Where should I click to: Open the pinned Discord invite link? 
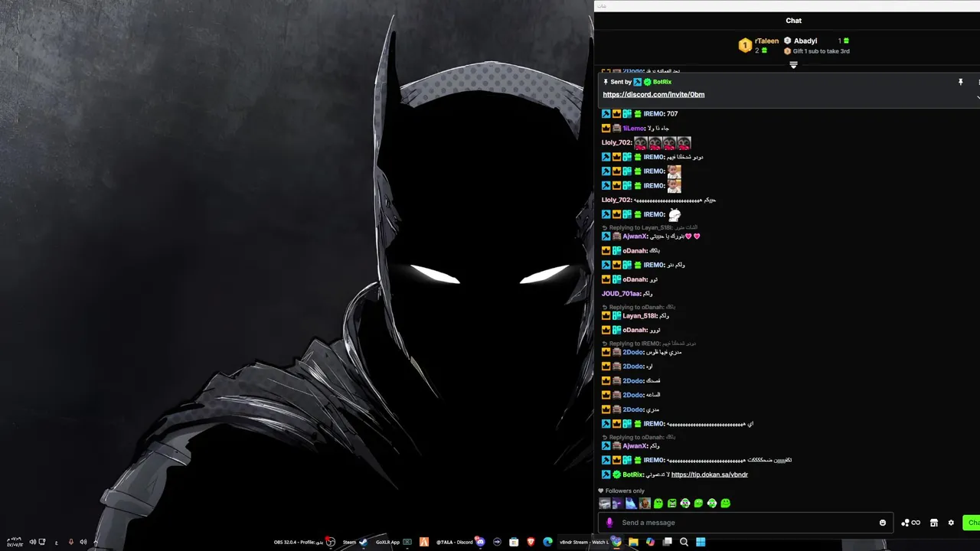click(x=653, y=94)
